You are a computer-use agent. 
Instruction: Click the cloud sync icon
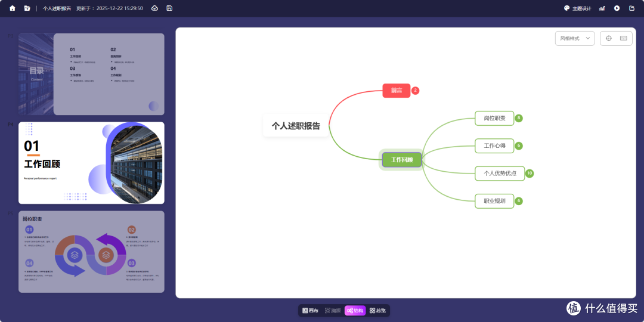155,8
